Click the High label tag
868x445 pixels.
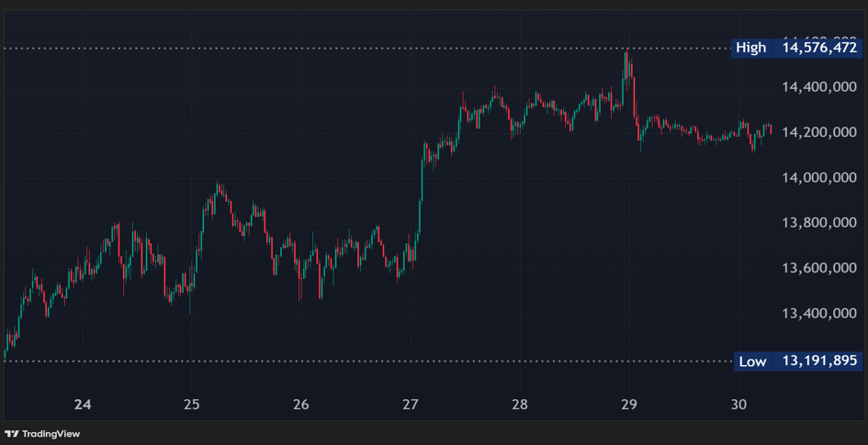[x=750, y=48]
